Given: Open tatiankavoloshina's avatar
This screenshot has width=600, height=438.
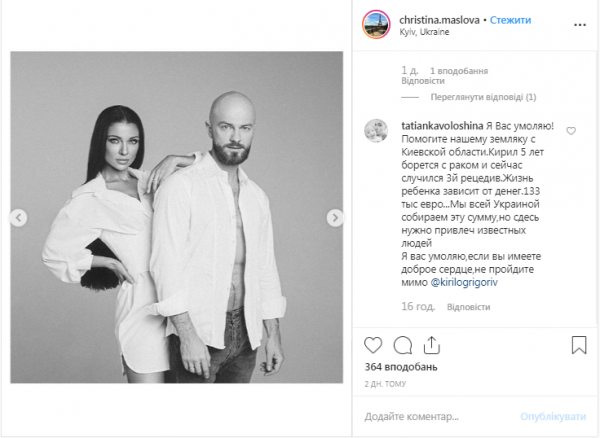Looking at the screenshot, I should [376, 130].
